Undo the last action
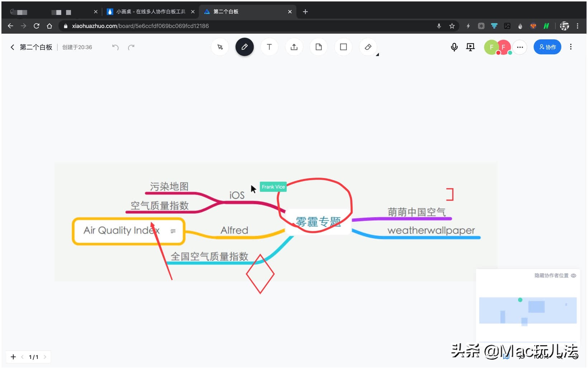The width and height of the screenshot is (588, 369). tap(115, 47)
